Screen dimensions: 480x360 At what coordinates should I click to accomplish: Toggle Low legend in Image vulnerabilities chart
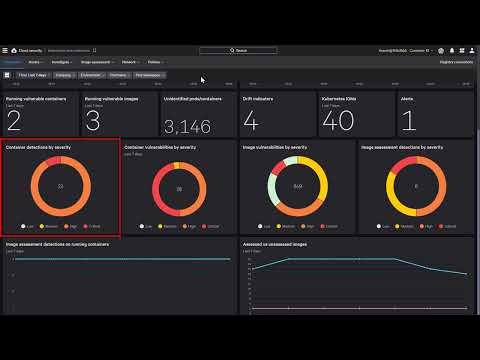coord(264,226)
